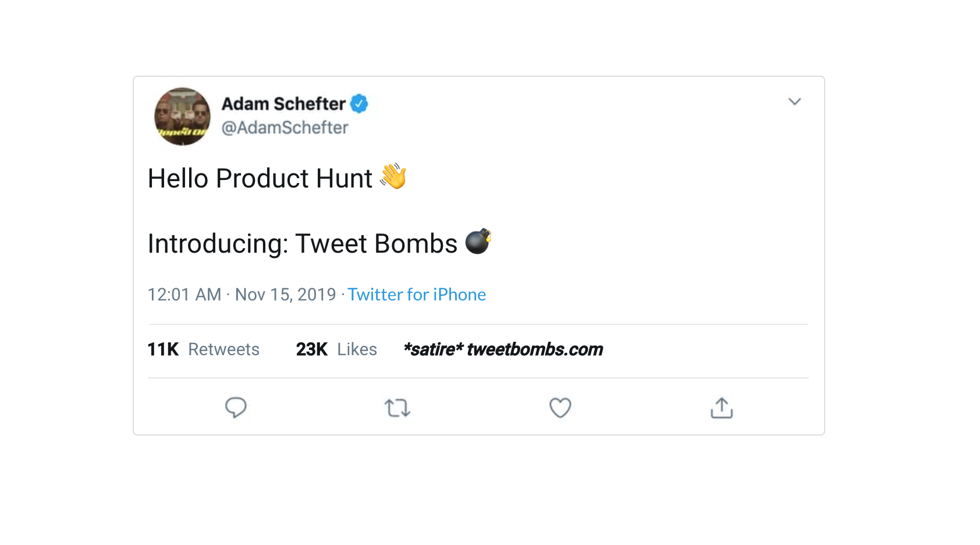Click the blue verified badge next to Adam Schefter
This screenshot has width=980, height=545.
point(360,102)
